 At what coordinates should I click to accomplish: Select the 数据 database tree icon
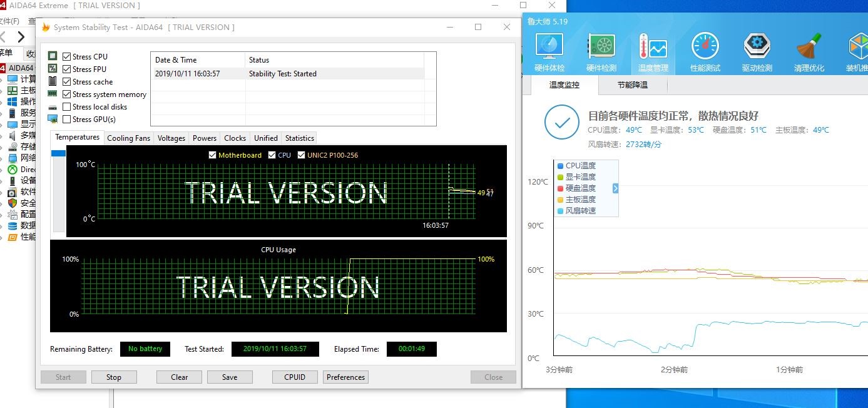13,225
